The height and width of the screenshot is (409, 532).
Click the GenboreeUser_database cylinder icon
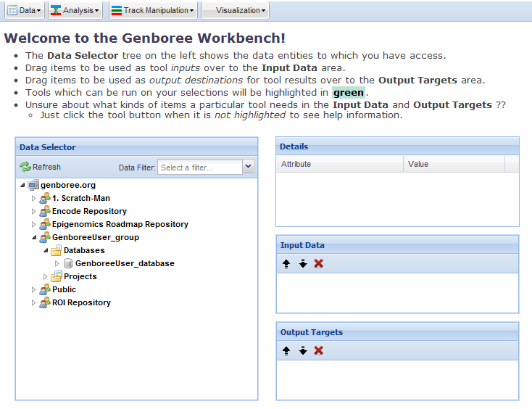pos(68,263)
